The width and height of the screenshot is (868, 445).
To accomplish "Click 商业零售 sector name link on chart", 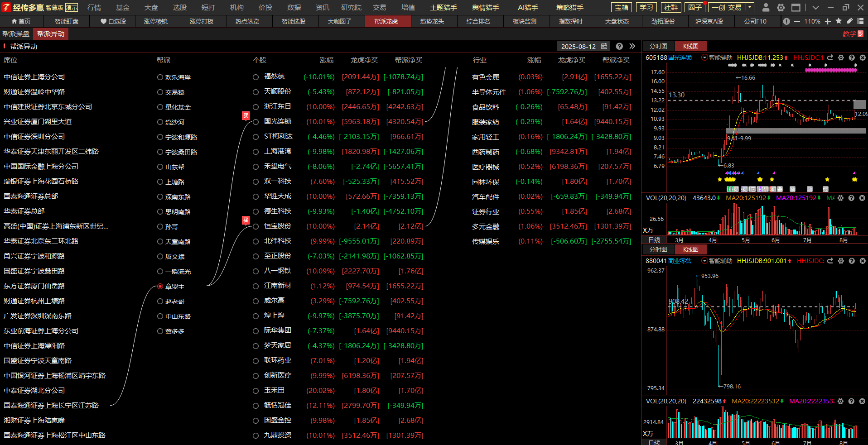I will pyautogui.click(x=680, y=261).
